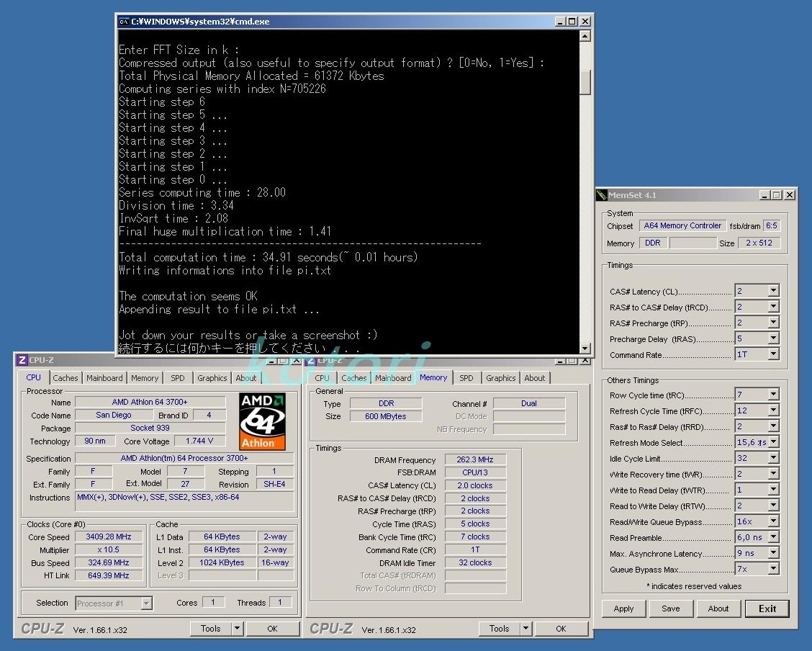The width and height of the screenshot is (812, 651).
Task: Click the Save button in MemSet
Action: tap(671, 609)
